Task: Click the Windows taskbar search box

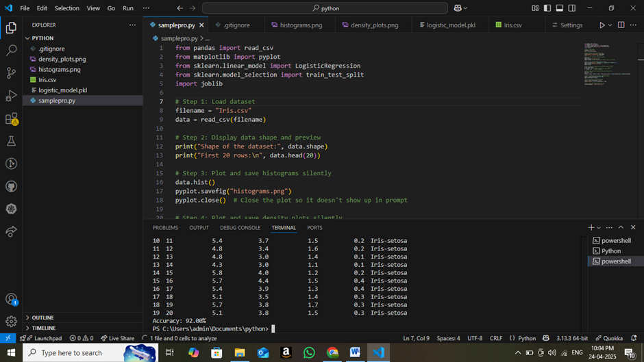Action: click(x=90, y=352)
